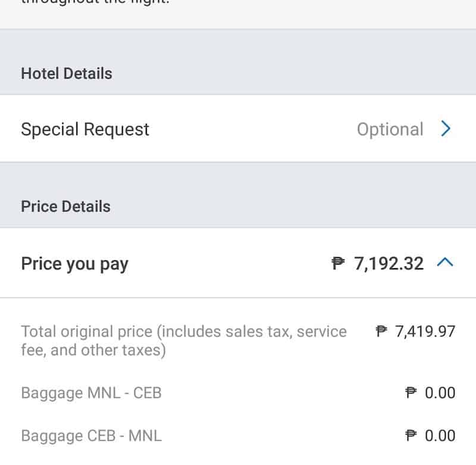Collapse the Price you pay breakdown chevron
476x465 pixels.
pos(446,263)
